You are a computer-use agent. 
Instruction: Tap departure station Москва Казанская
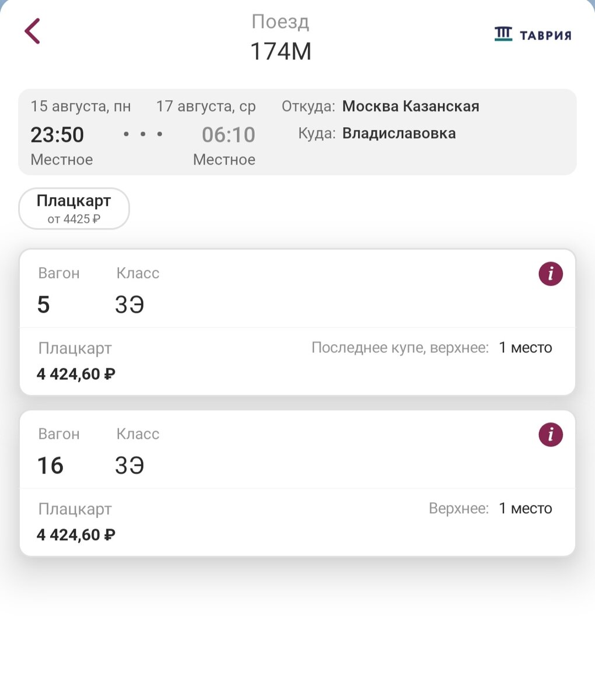tap(410, 107)
